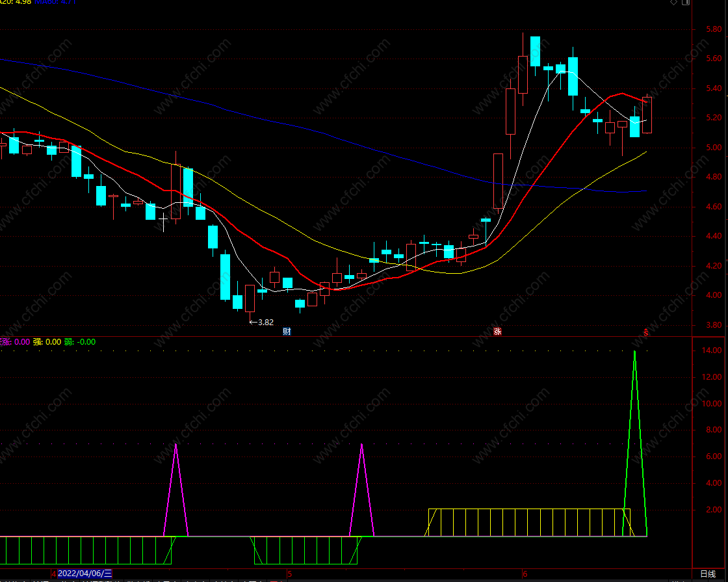Click the 弱: -0.00 indicator value
Screen dimensions: 728x582
pos(80,342)
